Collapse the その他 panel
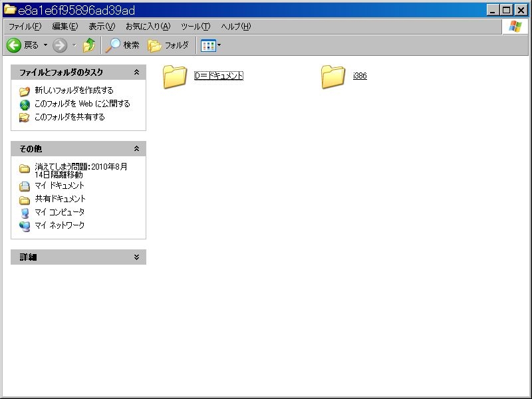Screen dimensions: 532x399 (136, 148)
